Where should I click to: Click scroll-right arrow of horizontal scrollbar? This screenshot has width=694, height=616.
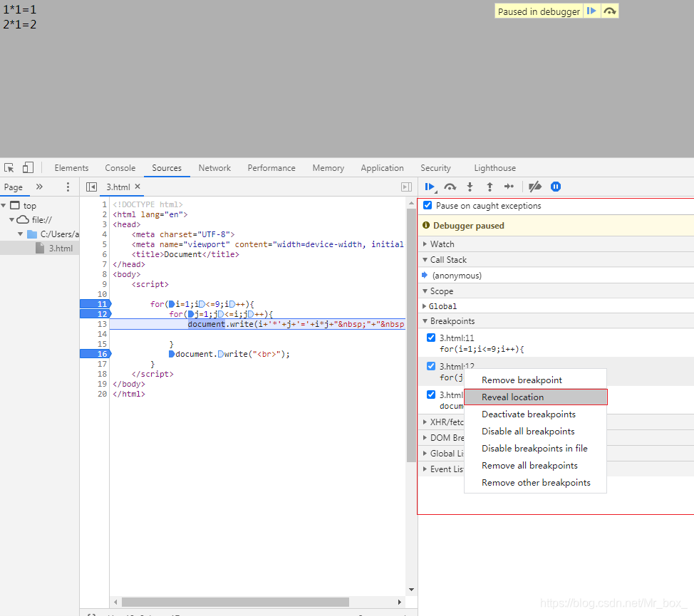399,602
